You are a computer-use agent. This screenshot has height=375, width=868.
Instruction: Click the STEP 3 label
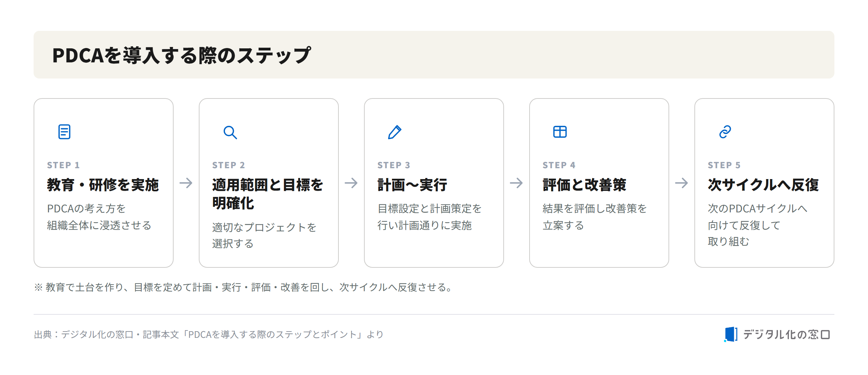coord(394,165)
